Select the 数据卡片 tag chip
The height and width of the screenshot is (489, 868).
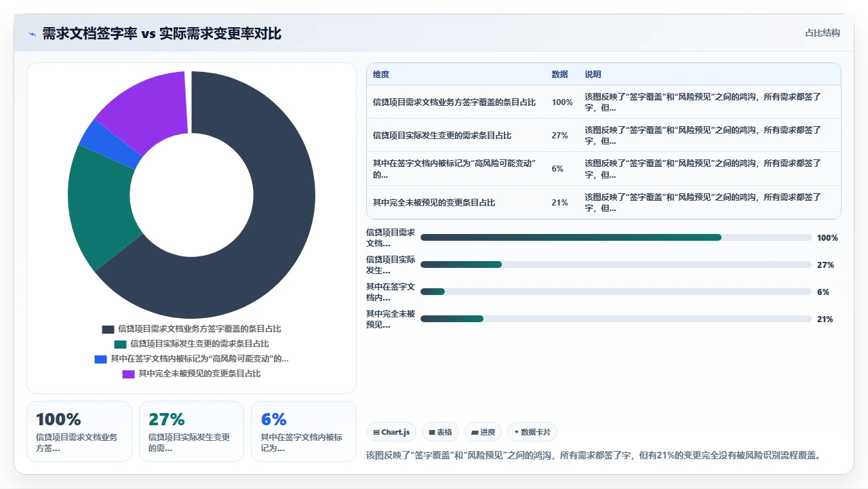point(532,432)
